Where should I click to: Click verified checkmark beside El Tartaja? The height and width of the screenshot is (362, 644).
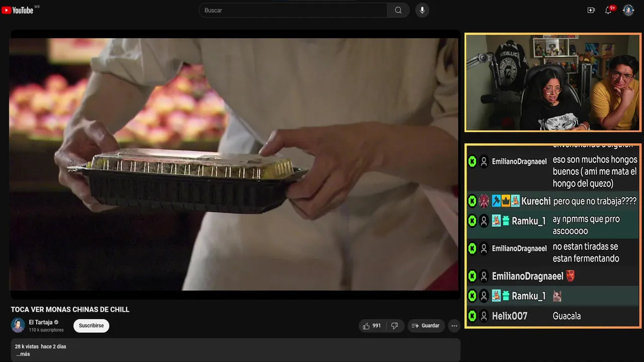[x=56, y=322]
